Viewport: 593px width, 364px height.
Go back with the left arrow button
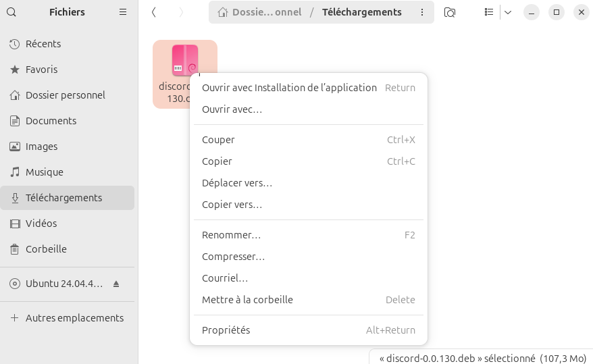(154, 12)
